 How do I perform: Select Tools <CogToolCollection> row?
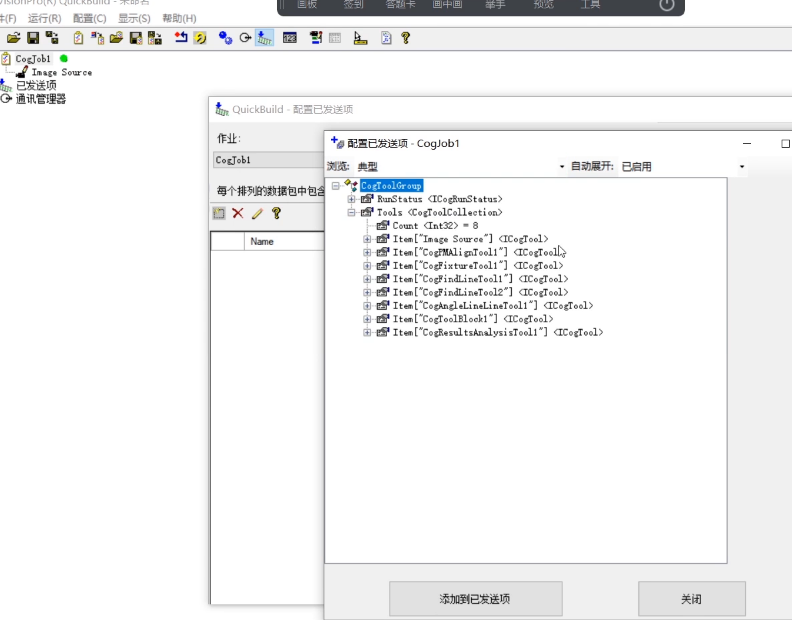pos(440,213)
